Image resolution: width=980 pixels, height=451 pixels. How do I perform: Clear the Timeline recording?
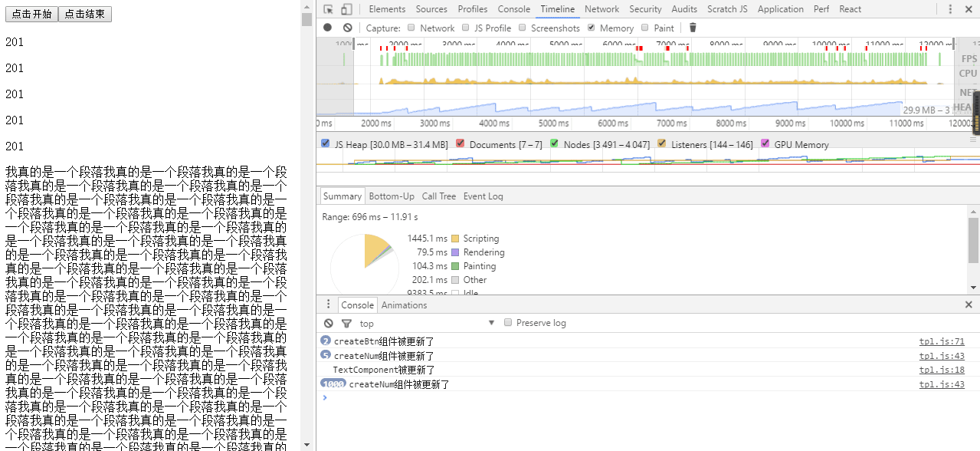346,28
